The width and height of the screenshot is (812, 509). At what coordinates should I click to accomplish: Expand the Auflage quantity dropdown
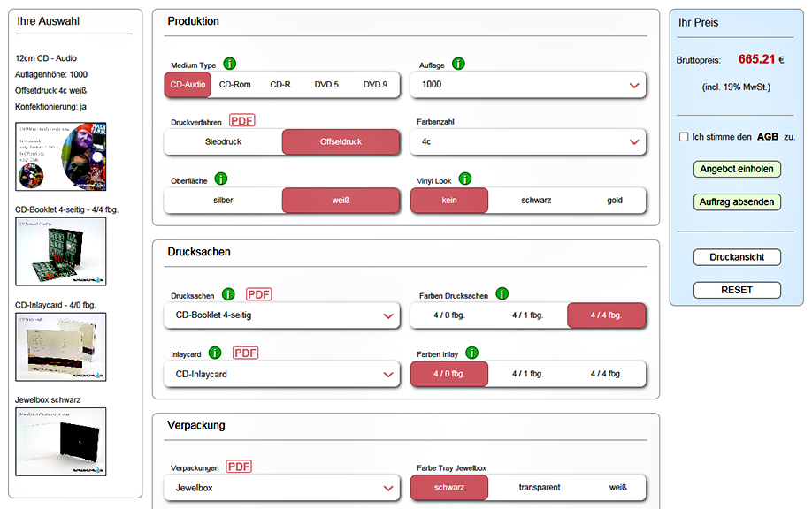point(528,85)
